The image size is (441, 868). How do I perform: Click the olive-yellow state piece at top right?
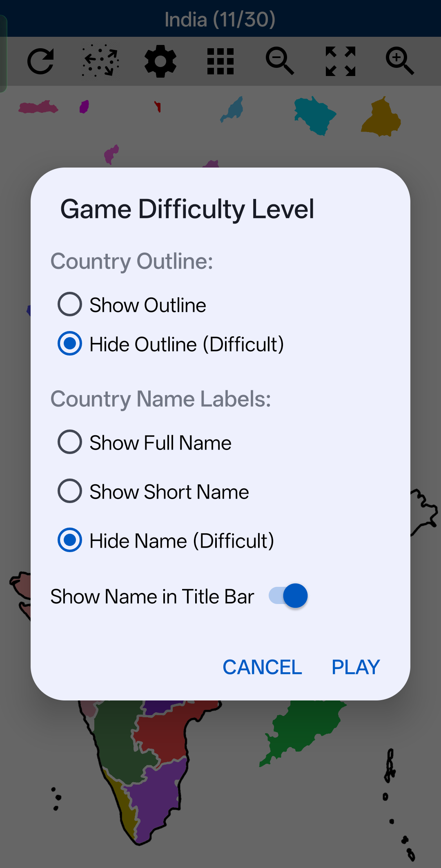click(381, 117)
